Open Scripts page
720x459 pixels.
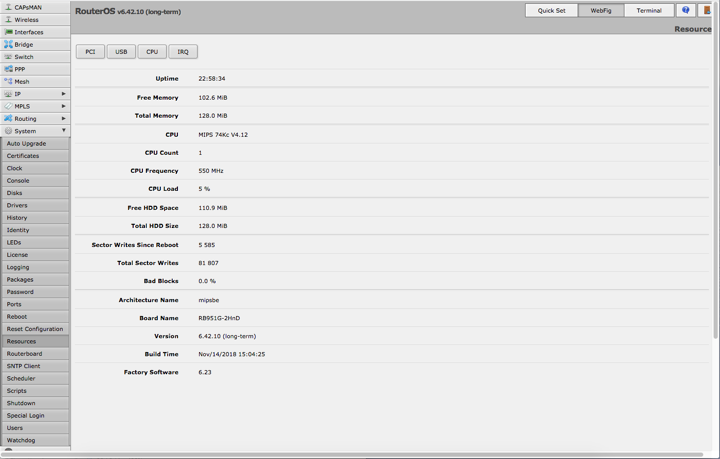pos(35,392)
